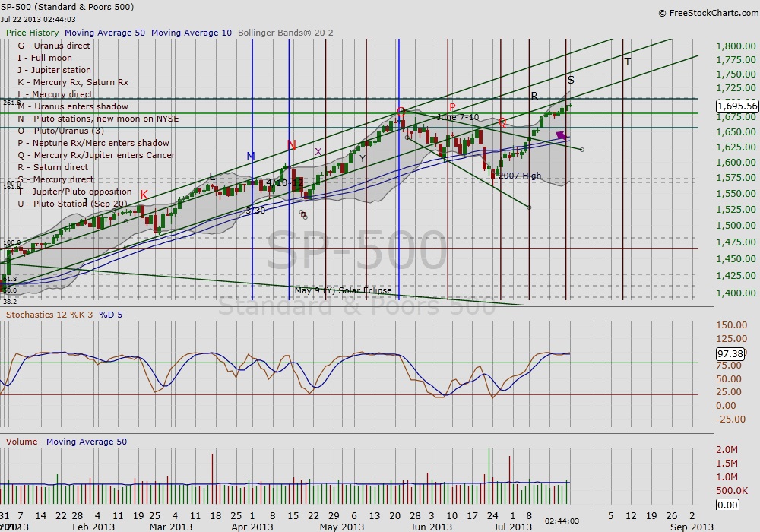This screenshot has height=532, width=760.
Task: Click the Apr 2013 month label
Action: pyautogui.click(x=252, y=527)
